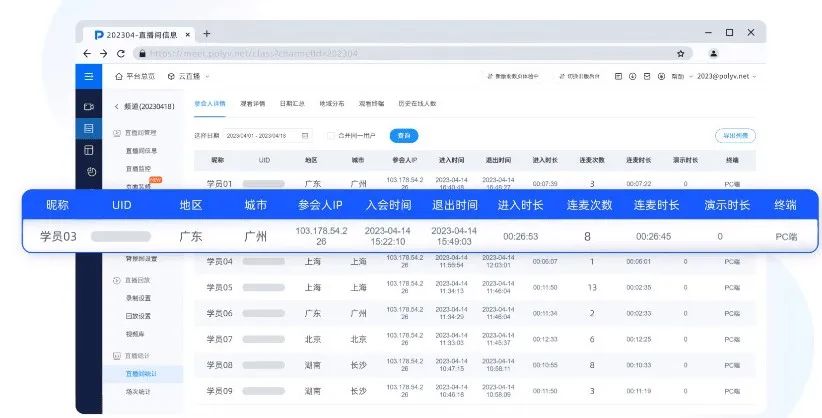Image resolution: width=822 pixels, height=418 pixels.
Task: Bookmark this page with the star icon
Action: click(680, 54)
